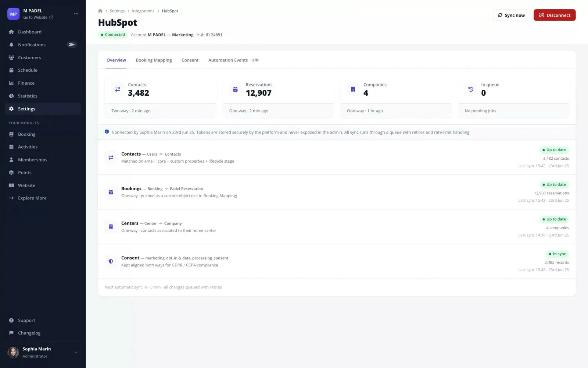Click the home icon in breadcrumb

click(x=100, y=11)
